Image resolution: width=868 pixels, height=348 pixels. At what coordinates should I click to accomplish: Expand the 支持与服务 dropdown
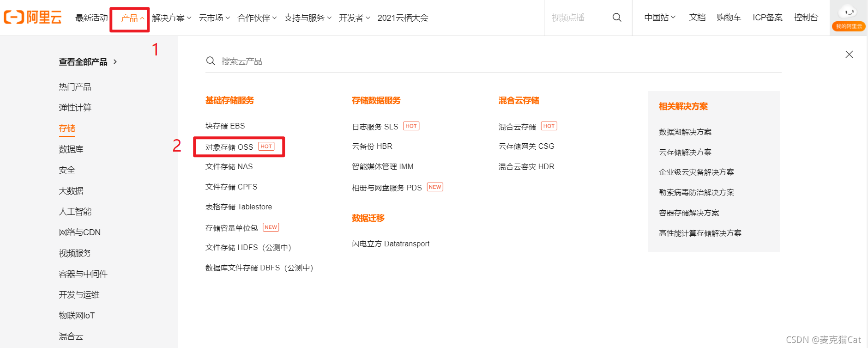308,18
